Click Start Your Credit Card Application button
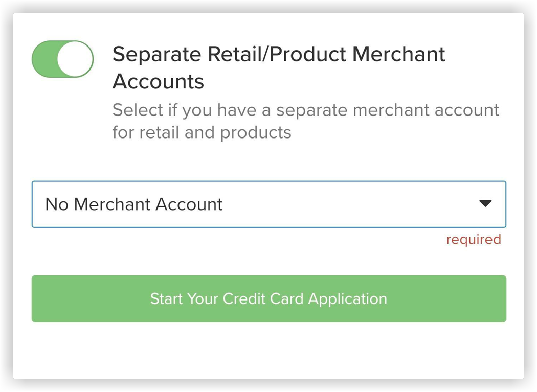Screen dimensions: 537x392 pos(268,299)
